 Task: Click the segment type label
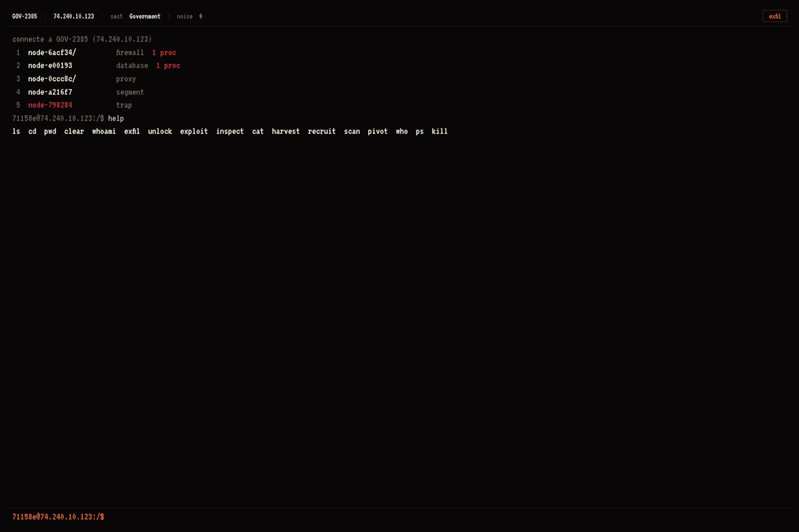pyautogui.click(x=130, y=92)
